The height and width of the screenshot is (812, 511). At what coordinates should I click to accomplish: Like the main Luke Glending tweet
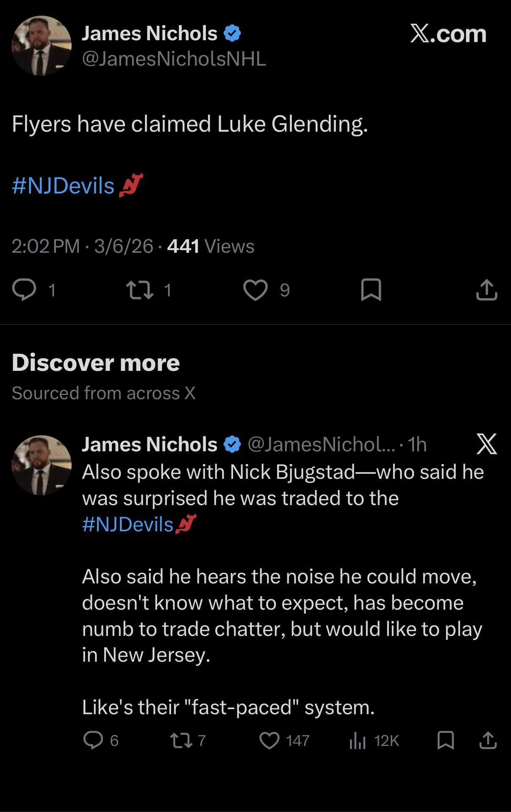point(255,290)
